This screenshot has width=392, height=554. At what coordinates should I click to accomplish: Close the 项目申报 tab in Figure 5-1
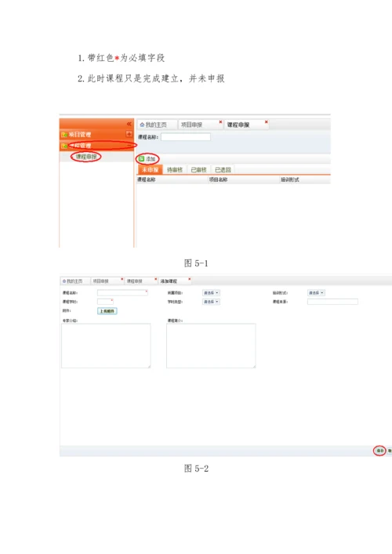[220, 122]
